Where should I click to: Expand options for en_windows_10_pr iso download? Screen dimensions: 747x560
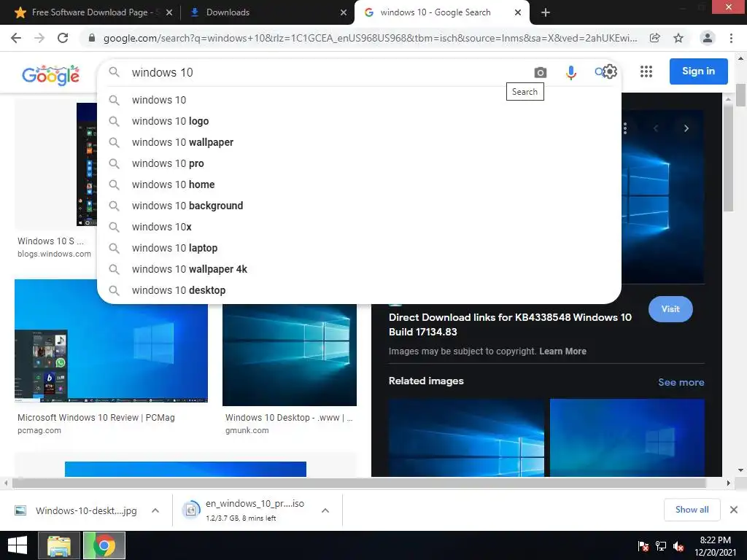pos(325,510)
